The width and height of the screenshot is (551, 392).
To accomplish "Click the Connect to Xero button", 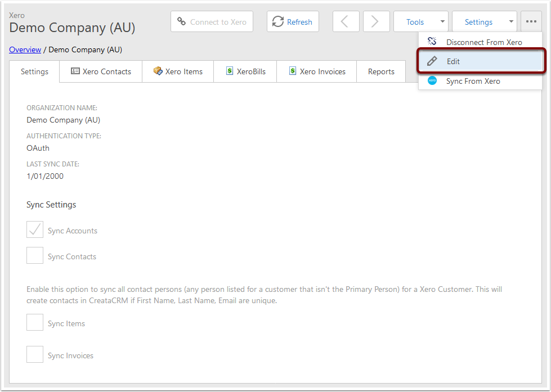I will tap(212, 21).
